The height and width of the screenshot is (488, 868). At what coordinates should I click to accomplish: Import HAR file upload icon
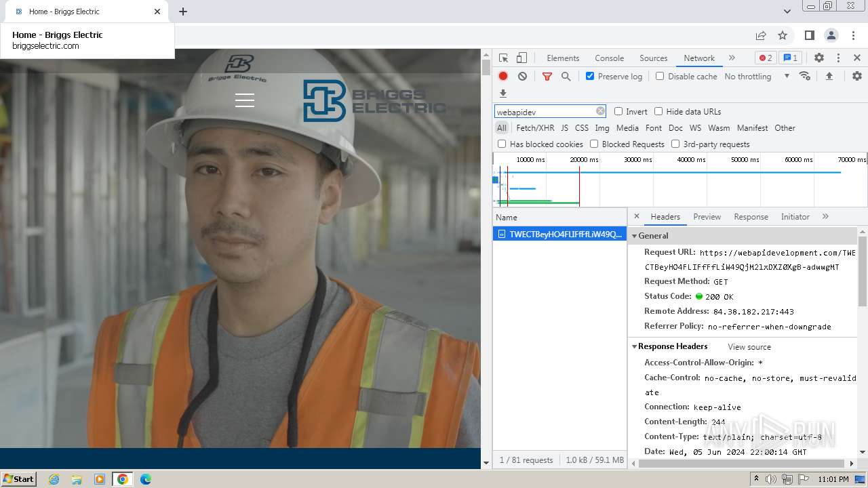[x=829, y=77]
